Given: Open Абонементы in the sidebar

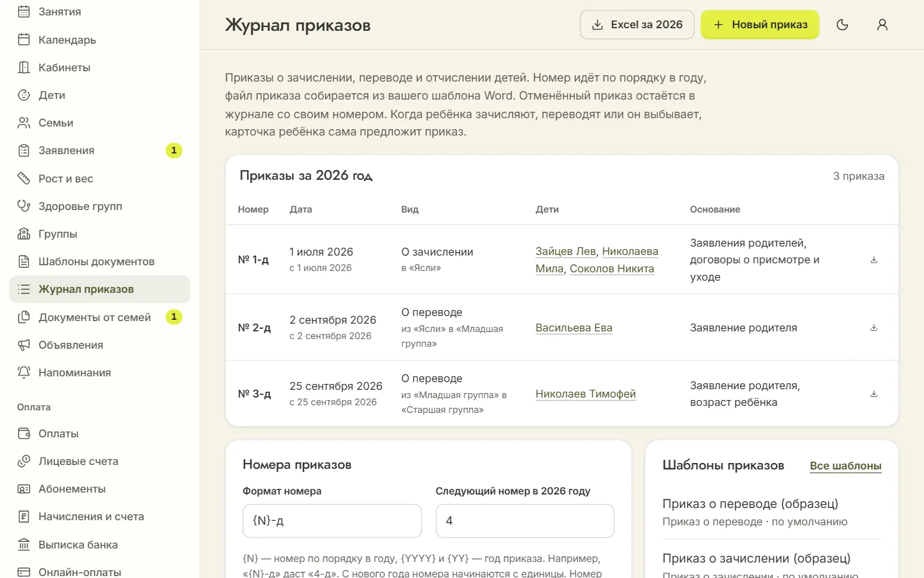Looking at the screenshot, I should pyautogui.click(x=99, y=489).
